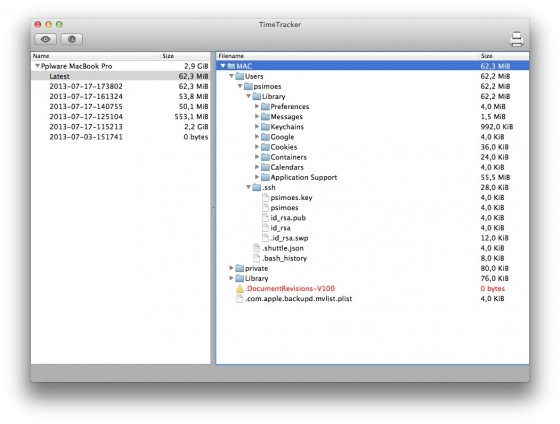
Task: Expand the Cookies folder
Action: pyautogui.click(x=257, y=146)
